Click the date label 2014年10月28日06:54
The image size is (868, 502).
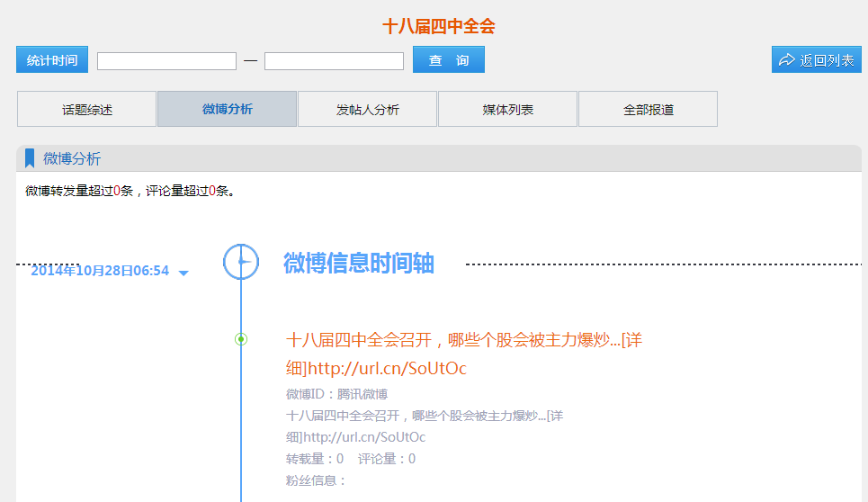click(x=100, y=271)
